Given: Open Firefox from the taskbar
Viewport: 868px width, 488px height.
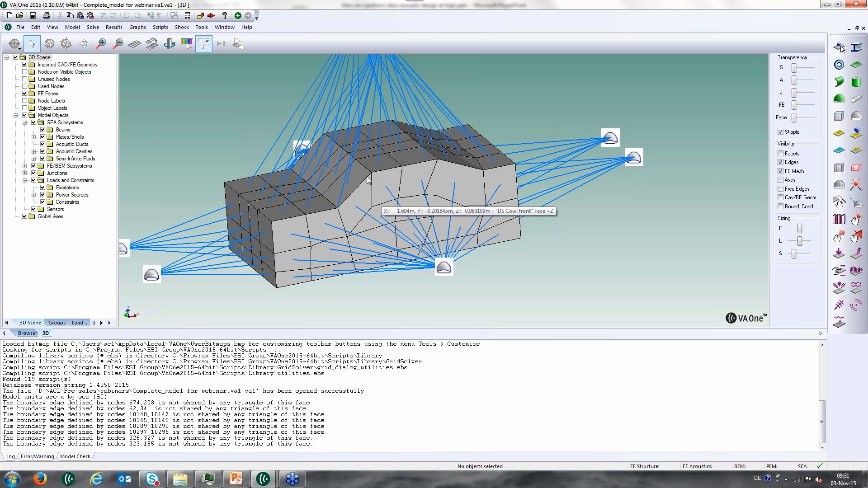Looking at the screenshot, I should click(x=40, y=479).
